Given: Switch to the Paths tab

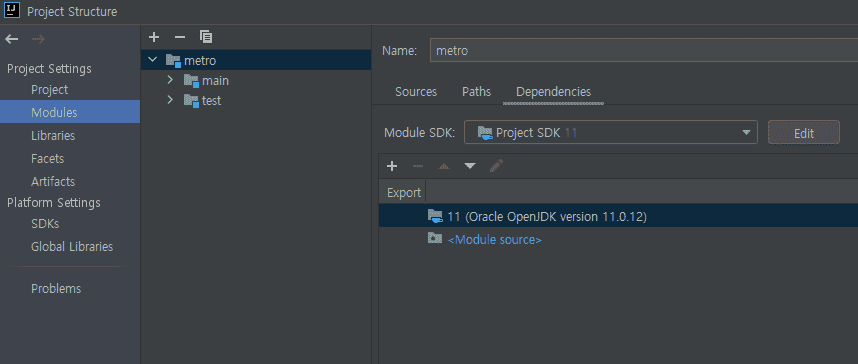Looking at the screenshot, I should (x=476, y=91).
